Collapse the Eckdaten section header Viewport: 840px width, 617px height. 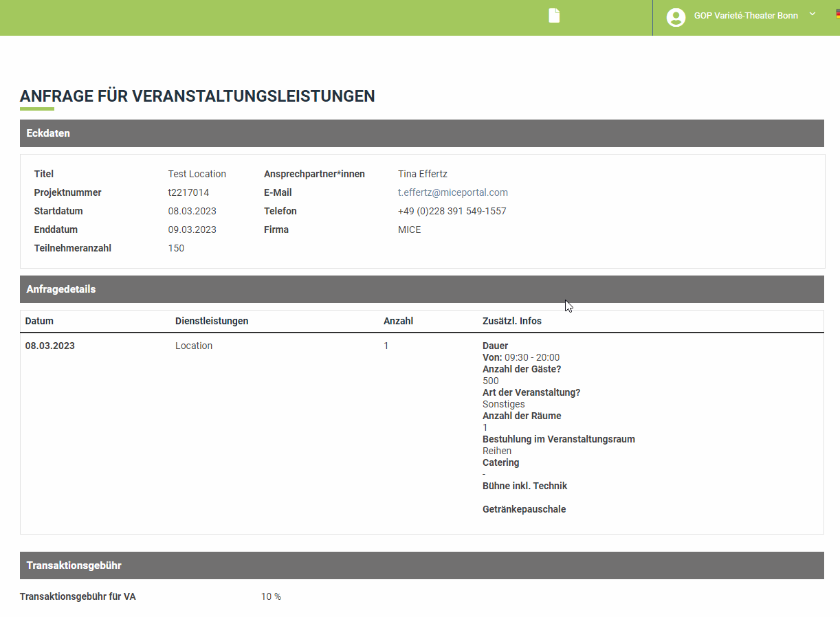coord(421,133)
